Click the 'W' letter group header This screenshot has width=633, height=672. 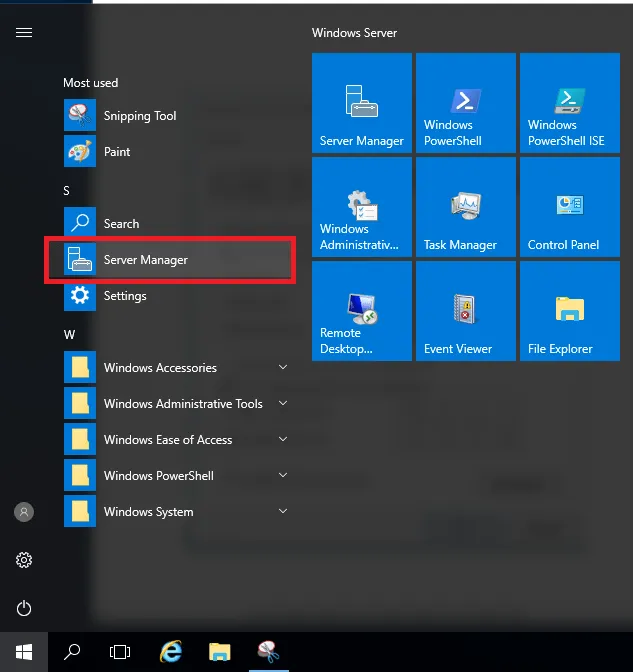[69, 335]
